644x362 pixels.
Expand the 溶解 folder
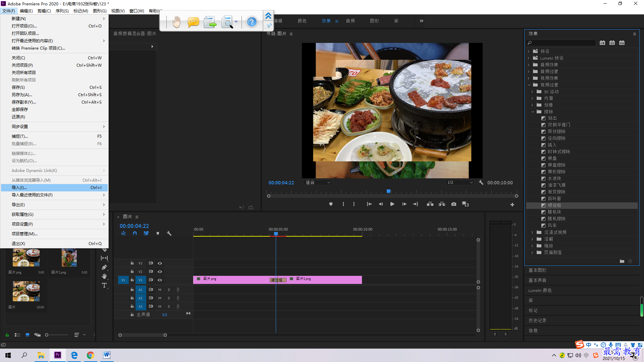(x=532, y=239)
